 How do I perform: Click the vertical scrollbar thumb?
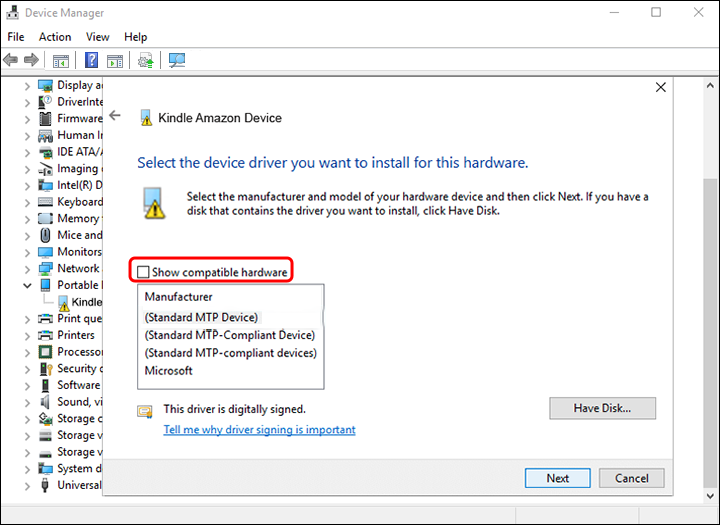click(710, 334)
